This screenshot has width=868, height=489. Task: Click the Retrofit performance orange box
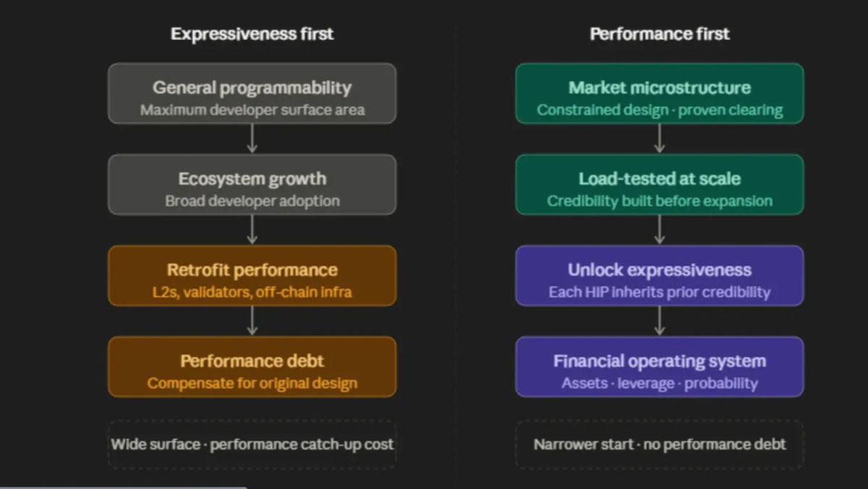252,276
